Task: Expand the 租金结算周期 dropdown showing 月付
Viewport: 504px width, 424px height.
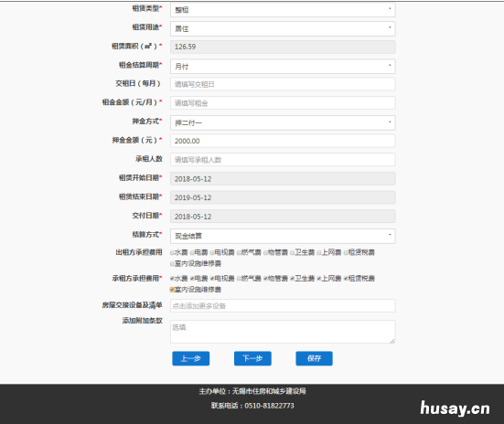Action: click(283, 66)
